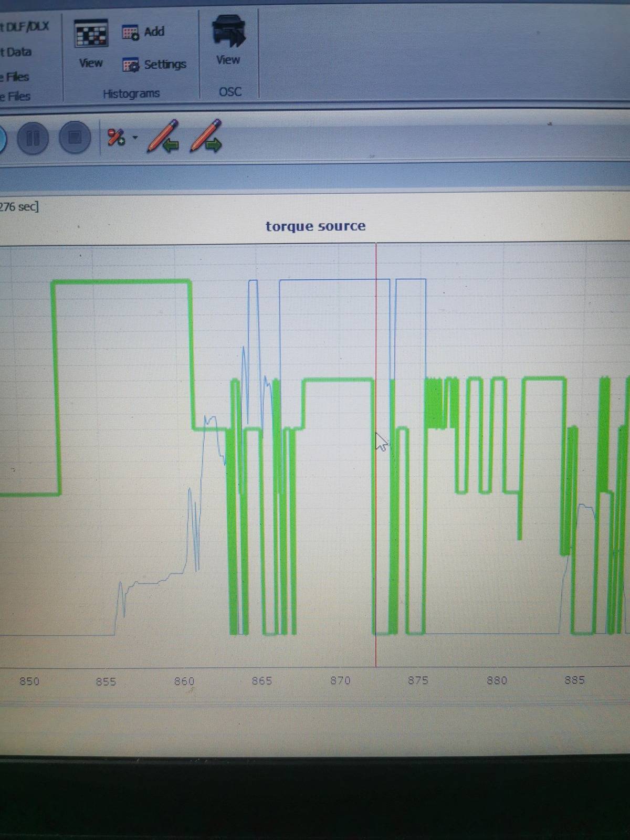Click the DLF/DLX ribbon option
This screenshot has height=840, width=630.
coord(25,27)
